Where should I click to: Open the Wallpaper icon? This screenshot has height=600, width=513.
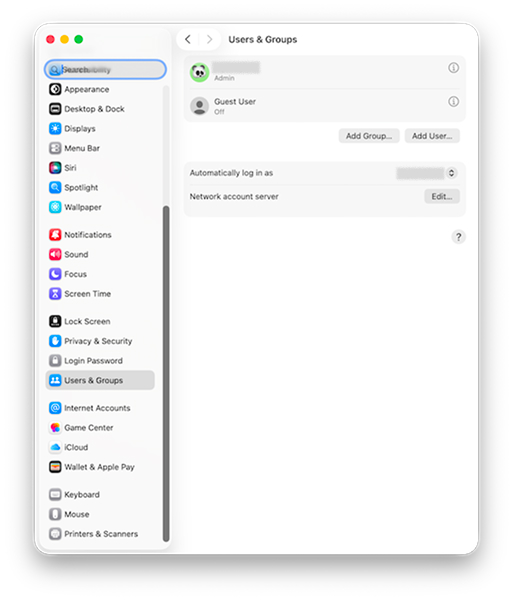click(x=55, y=207)
